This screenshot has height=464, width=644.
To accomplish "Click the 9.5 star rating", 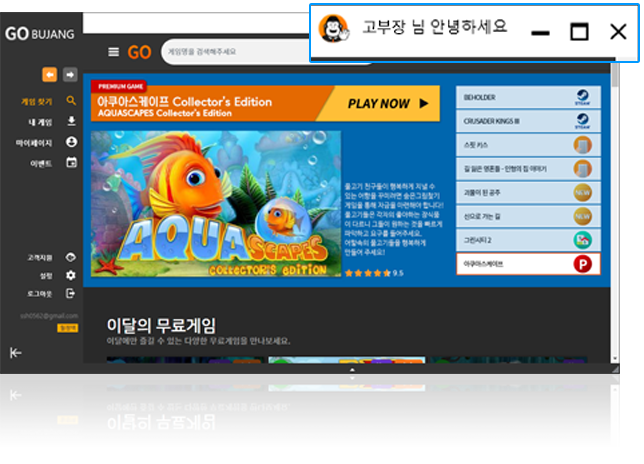I will [375, 273].
